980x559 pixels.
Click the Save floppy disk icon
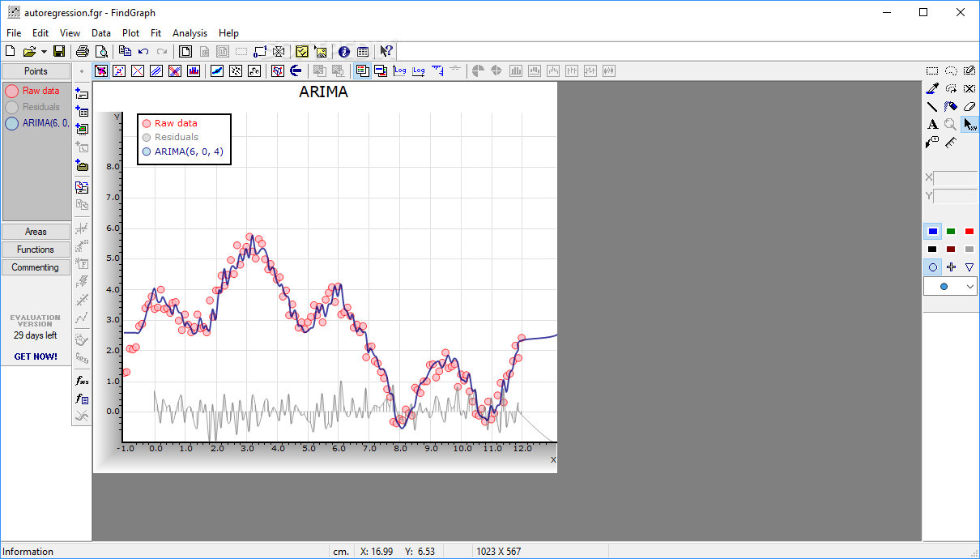[59, 51]
